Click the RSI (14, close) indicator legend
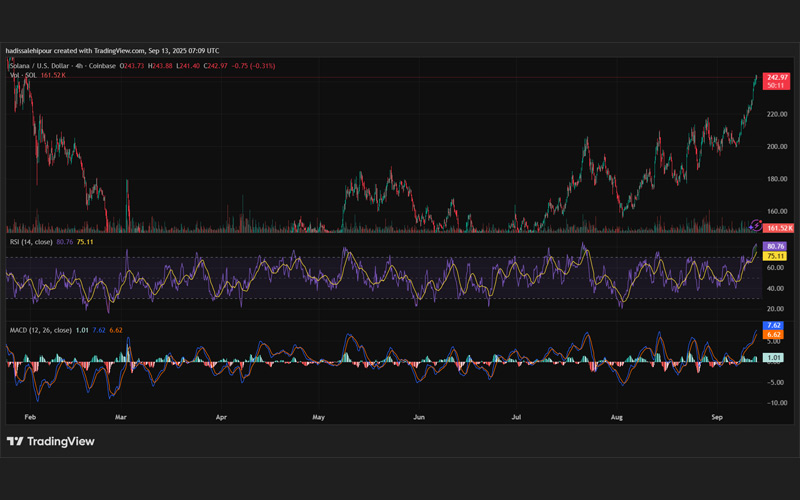 pyautogui.click(x=31, y=242)
